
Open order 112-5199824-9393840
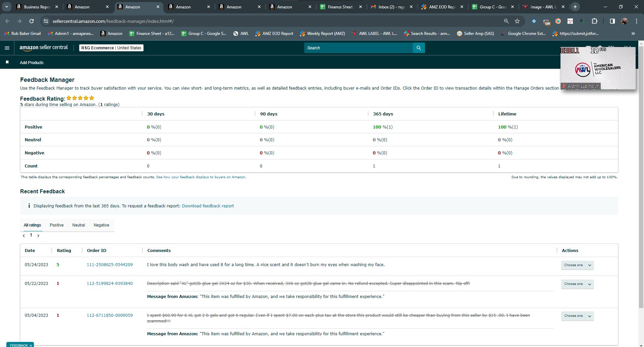tap(110, 284)
